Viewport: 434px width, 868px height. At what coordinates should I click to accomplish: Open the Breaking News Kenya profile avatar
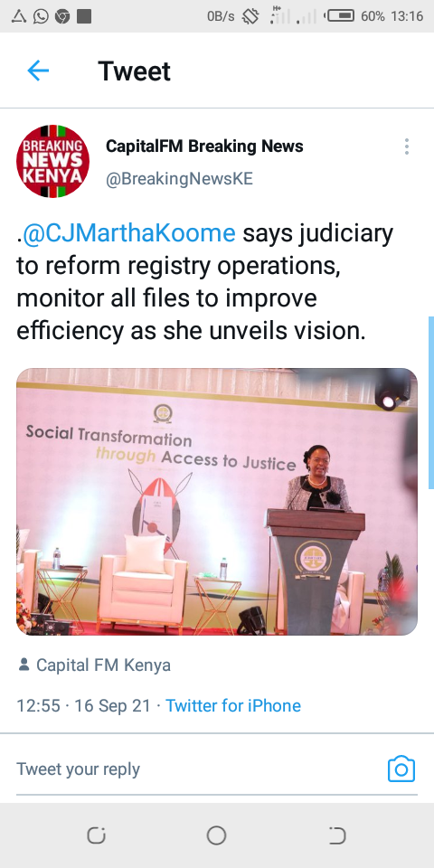pos(52,161)
